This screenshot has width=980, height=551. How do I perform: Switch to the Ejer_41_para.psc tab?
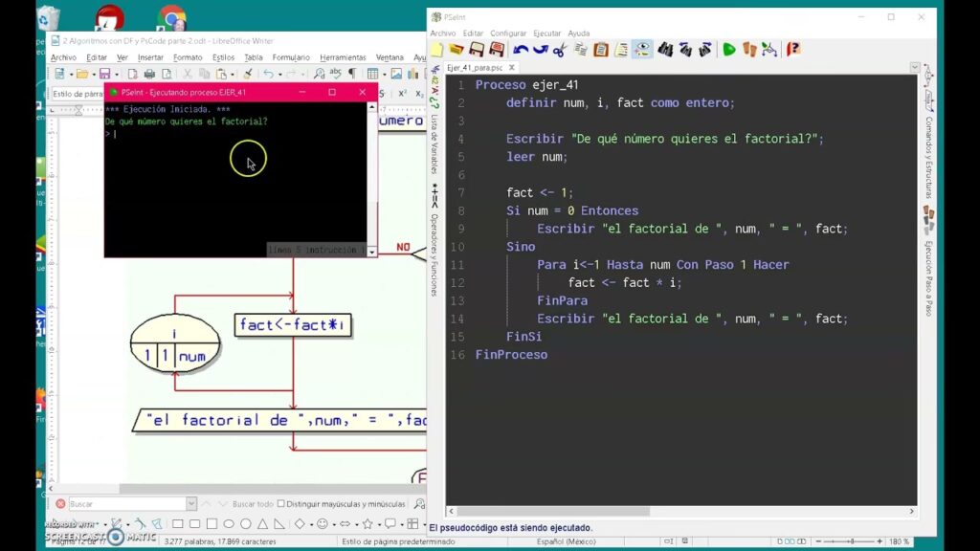[x=480, y=68]
